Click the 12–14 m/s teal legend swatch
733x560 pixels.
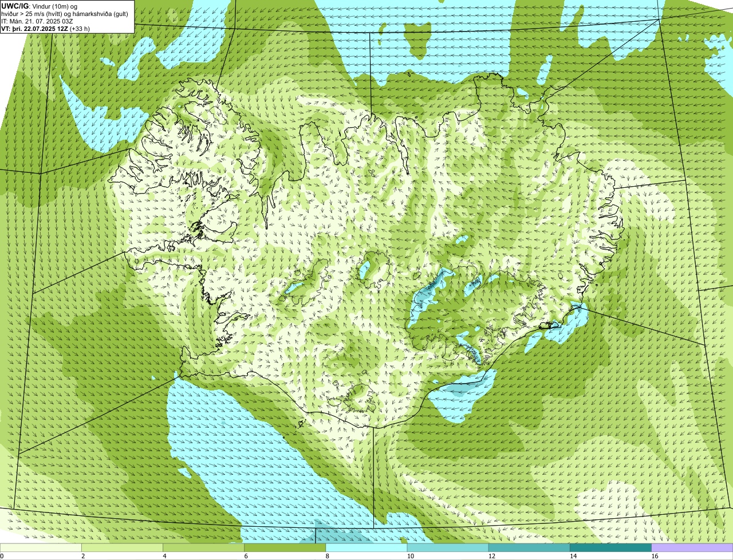[x=529, y=548]
